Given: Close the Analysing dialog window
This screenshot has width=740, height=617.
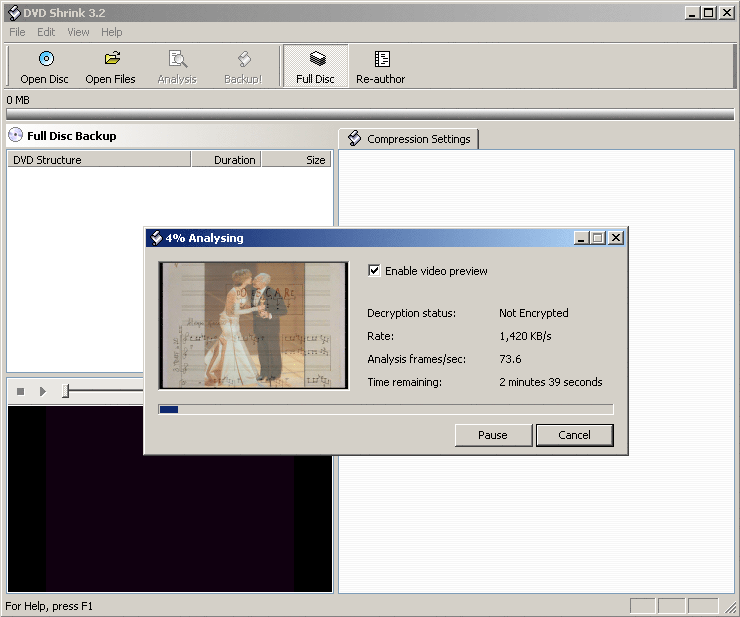Looking at the screenshot, I should click(616, 238).
